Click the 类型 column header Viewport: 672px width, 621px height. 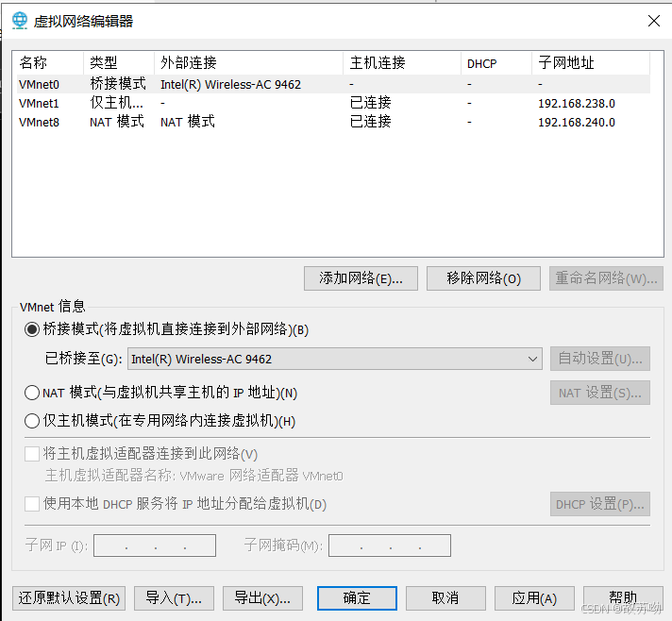coord(119,63)
